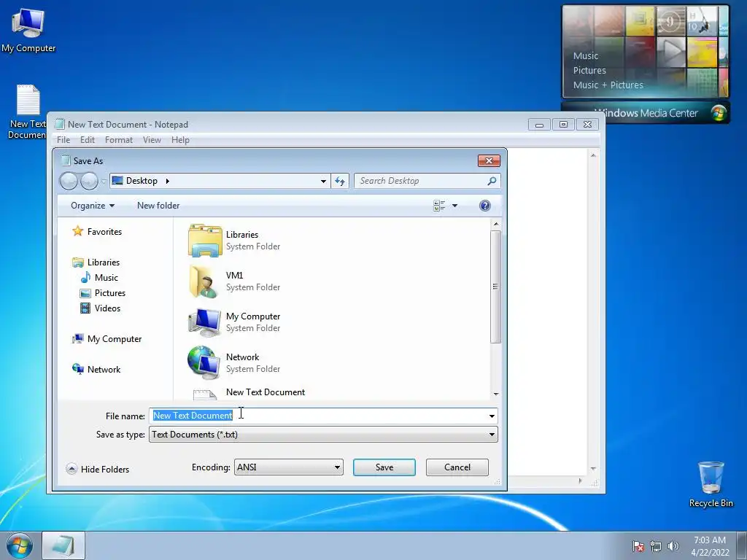Open Notepad Edit menu
Image resolution: width=747 pixels, height=560 pixels.
(88, 140)
